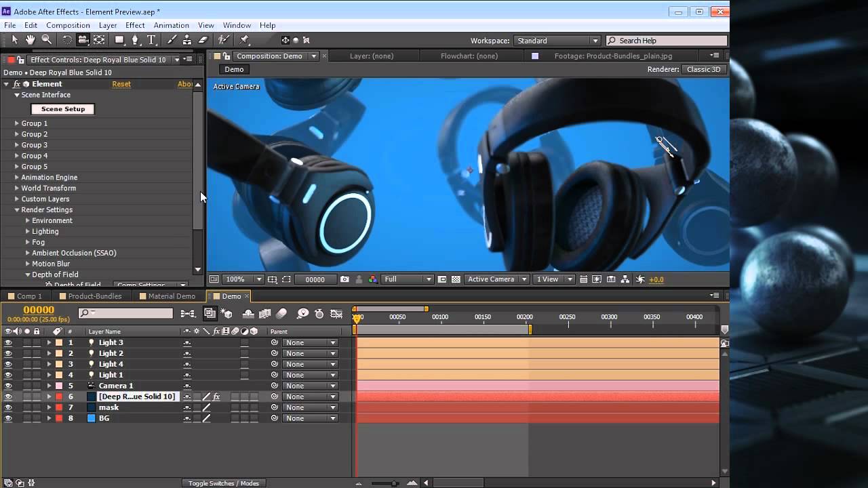Hide the Light 3 layer
This screenshot has width=868, height=488.
(x=8, y=342)
